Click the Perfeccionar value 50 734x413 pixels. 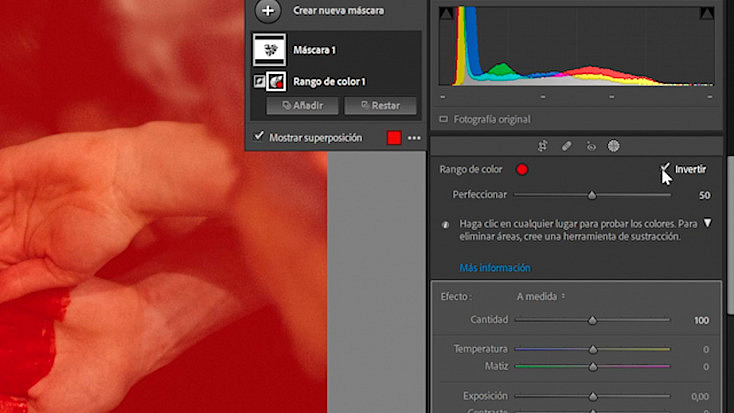[705, 195]
